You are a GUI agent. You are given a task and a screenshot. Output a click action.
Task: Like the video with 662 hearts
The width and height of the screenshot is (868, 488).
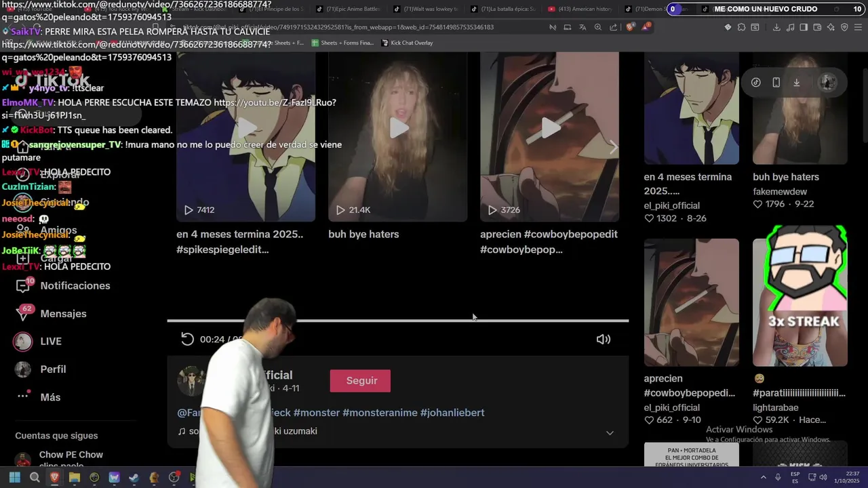pos(649,420)
